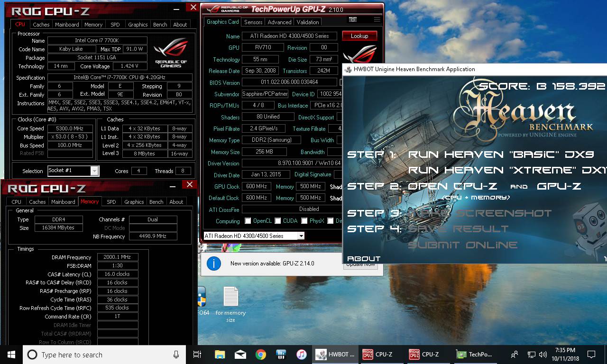This screenshot has width=607, height=364.
Task: Open Caches tab in lower CPU-Z window
Action: click(x=37, y=202)
